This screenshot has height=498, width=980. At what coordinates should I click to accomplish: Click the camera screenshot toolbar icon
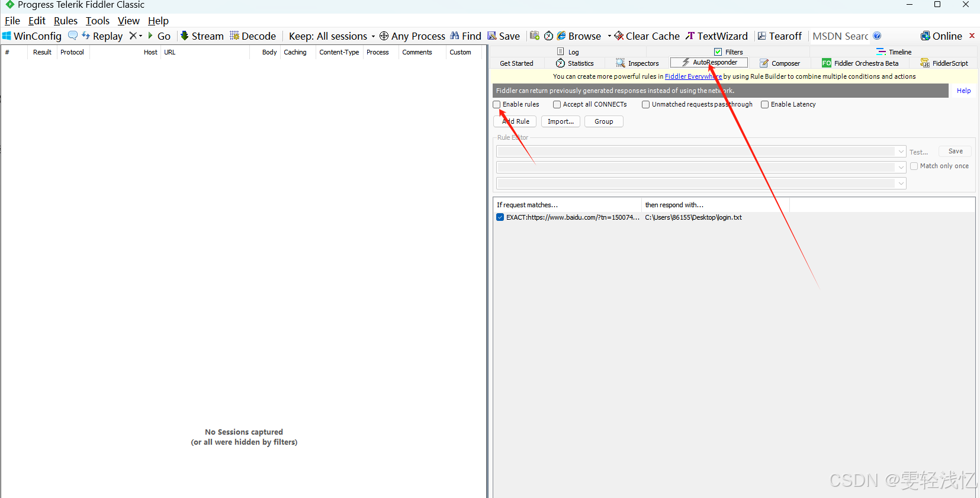535,36
